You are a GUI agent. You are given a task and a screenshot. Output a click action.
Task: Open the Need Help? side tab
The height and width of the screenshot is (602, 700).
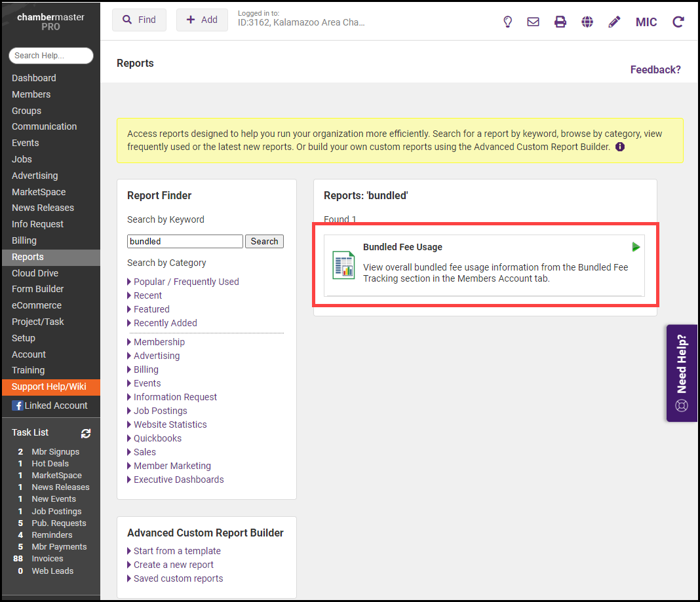click(682, 373)
